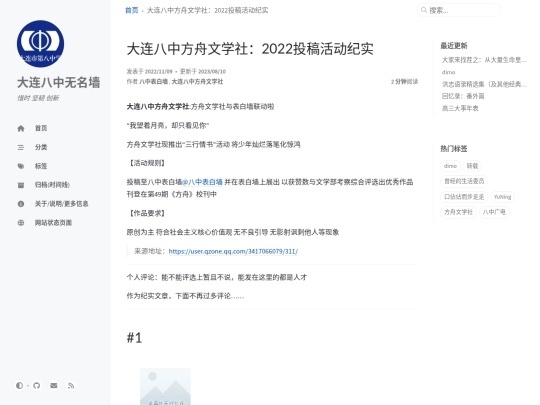Click the #1 section heading
The image size is (540, 405).
(134, 338)
